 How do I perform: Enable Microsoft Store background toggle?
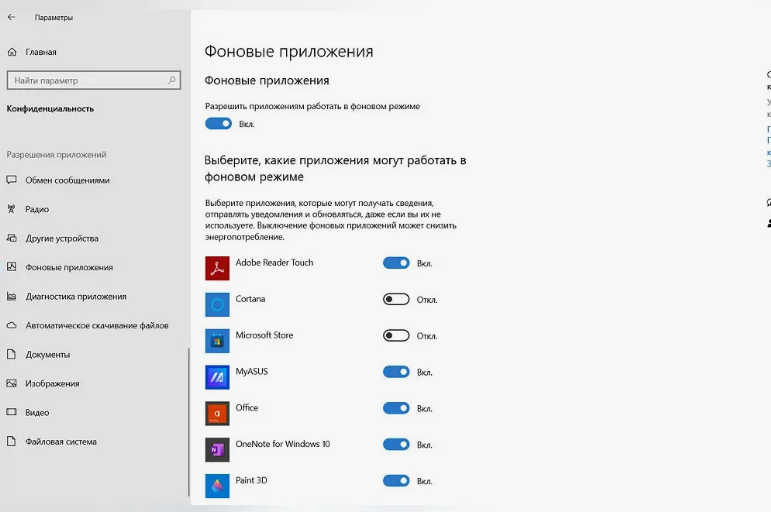coord(396,335)
